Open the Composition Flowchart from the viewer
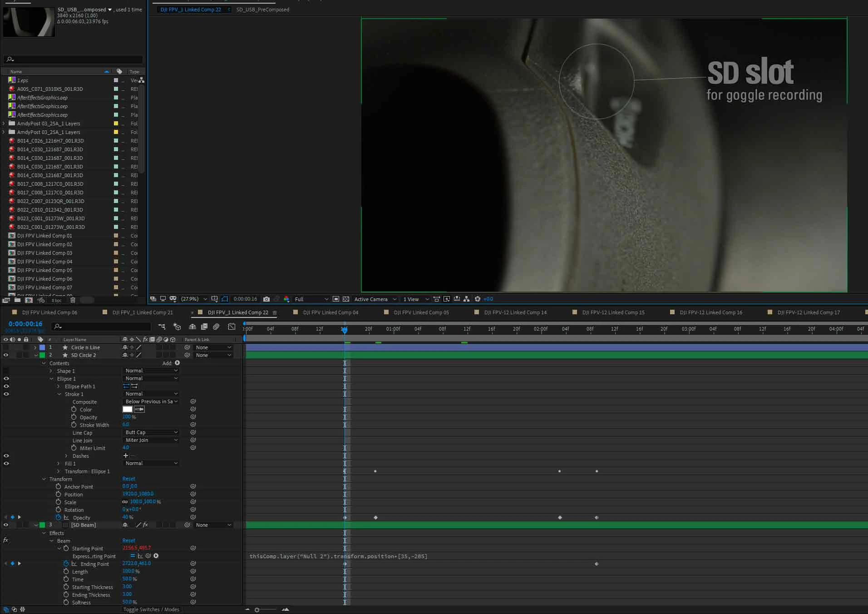The width and height of the screenshot is (868, 614). tap(467, 299)
